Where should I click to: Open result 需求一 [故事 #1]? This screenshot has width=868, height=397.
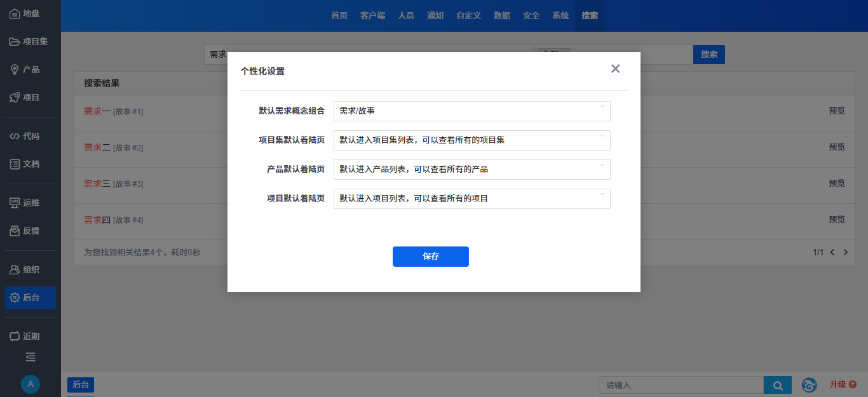(114, 111)
